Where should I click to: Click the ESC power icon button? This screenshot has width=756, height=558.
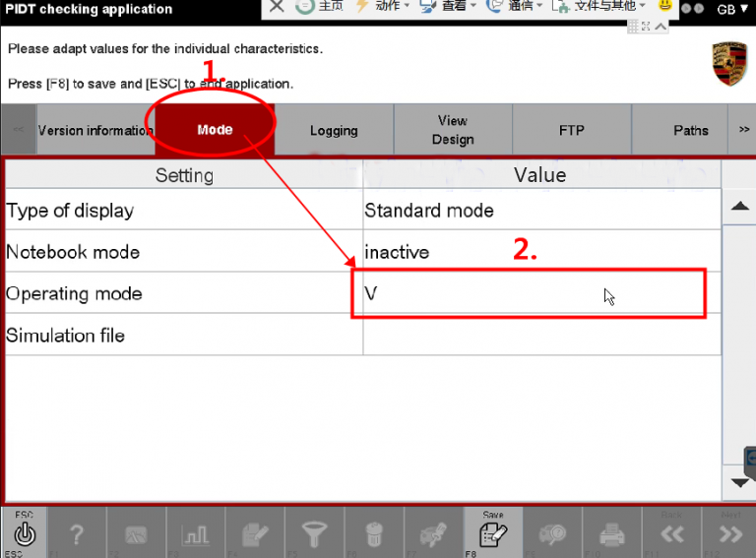click(24, 533)
